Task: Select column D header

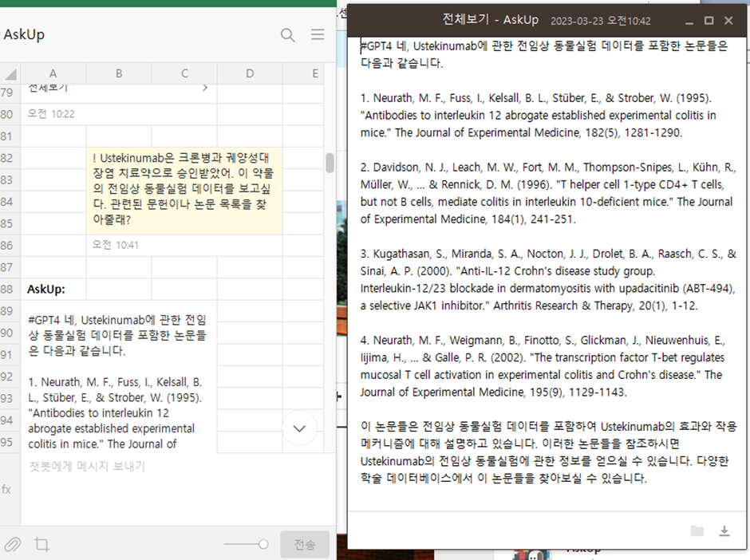Action: (x=250, y=73)
